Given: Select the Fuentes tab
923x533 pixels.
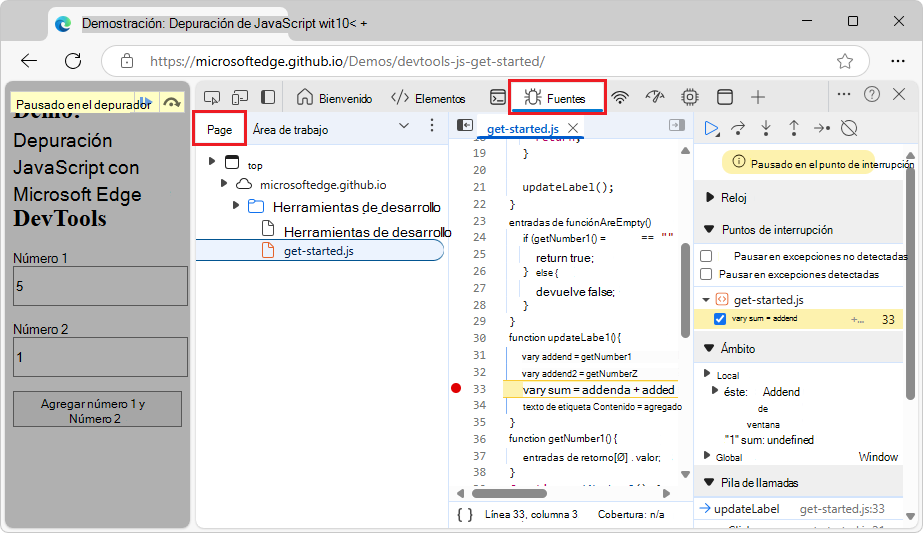Looking at the screenshot, I should point(556,98).
